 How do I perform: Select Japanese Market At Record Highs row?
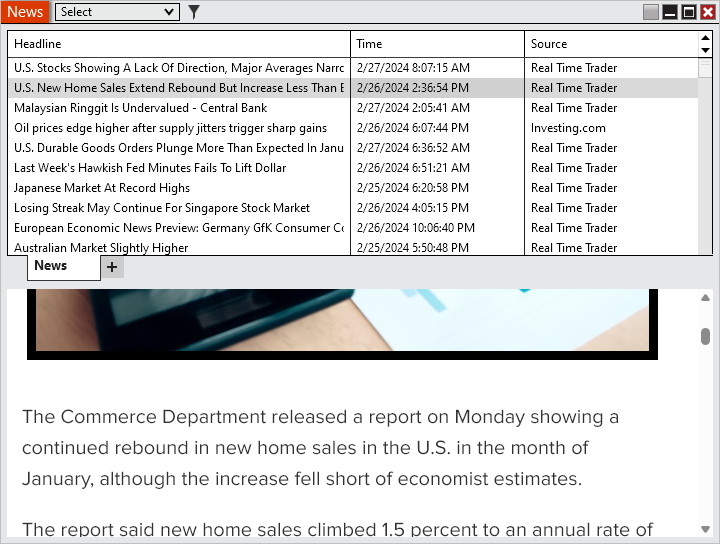[x=102, y=188]
